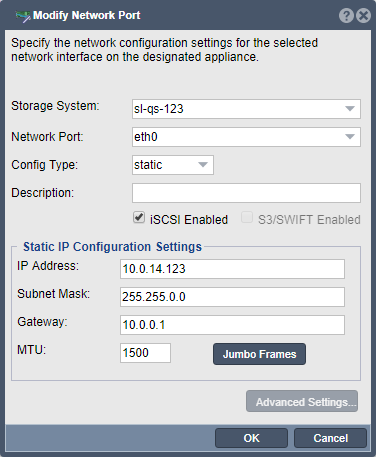Cancel the network port changes
This screenshot has width=376, height=457.
click(x=330, y=438)
